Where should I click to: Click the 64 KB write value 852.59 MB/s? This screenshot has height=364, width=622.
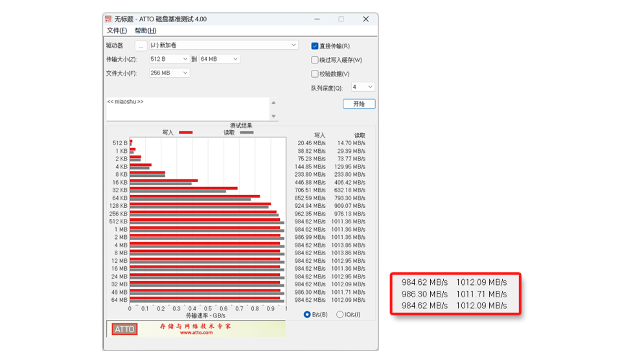click(x=310, y=198)
